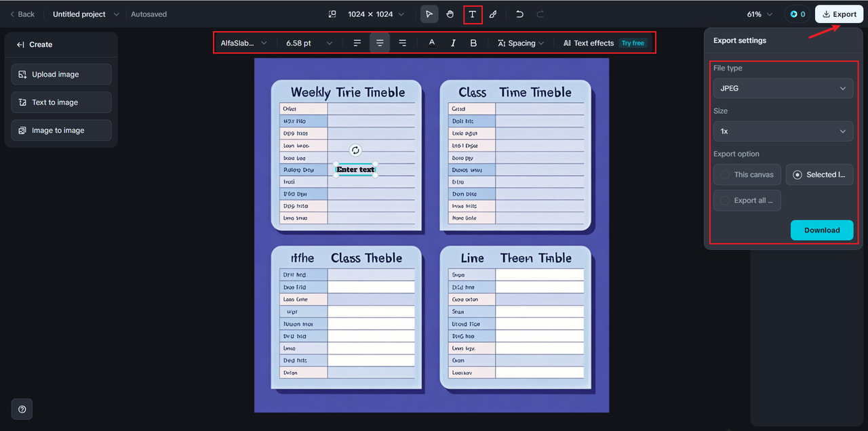Viewport: 868px width, 431px height.
Task: Open the 6.58 pt font size dropdown
Action: [x=309, y=43]
